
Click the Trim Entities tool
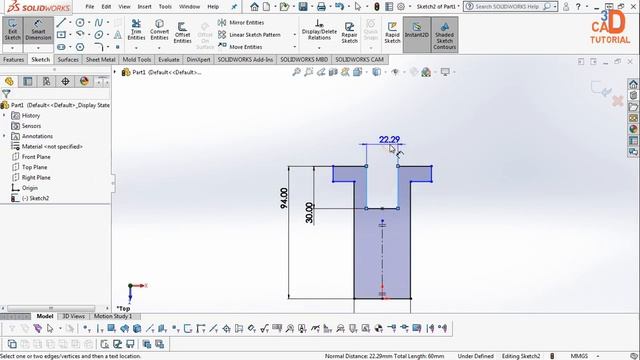pos(136,30)
